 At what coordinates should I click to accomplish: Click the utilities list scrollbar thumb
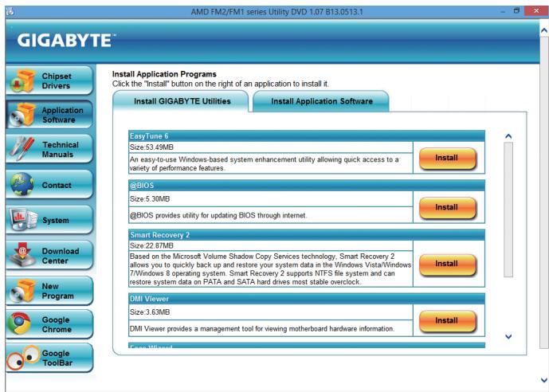[x=508, y=210]
